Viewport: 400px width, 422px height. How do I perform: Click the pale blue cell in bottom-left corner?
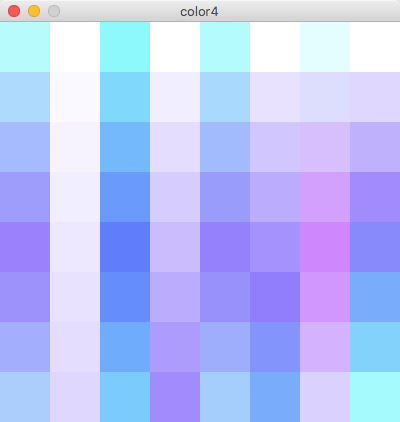point(25,397)
